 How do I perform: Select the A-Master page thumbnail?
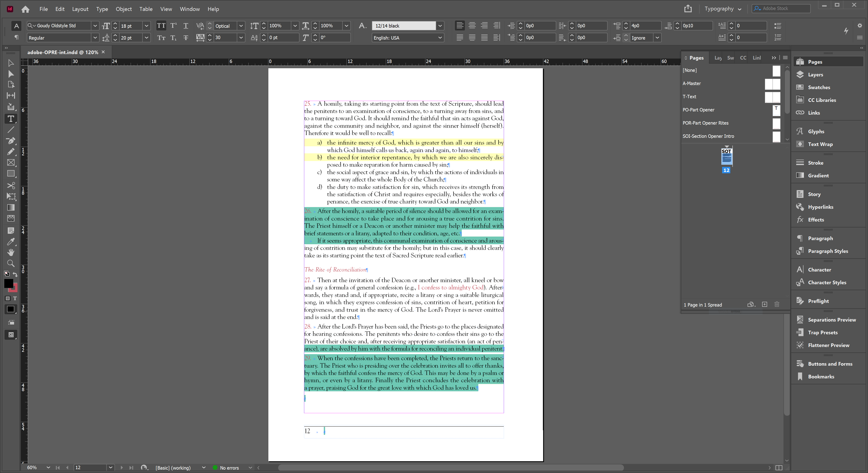[x=772, y=84]
